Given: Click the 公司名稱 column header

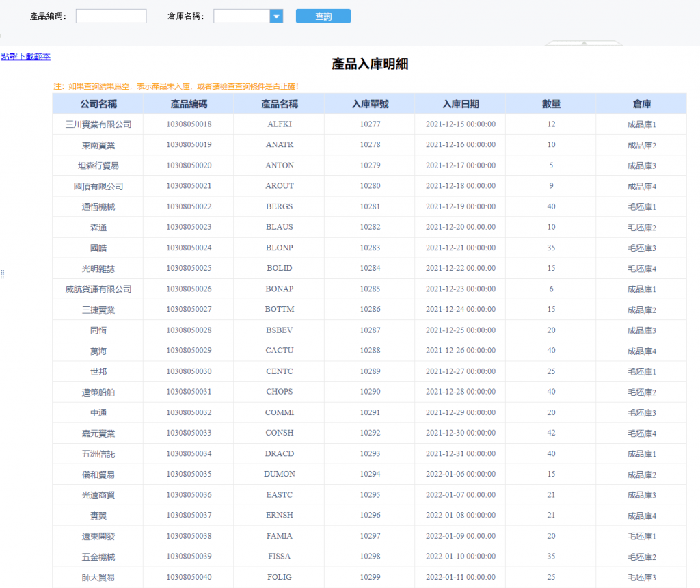Looking at the screenshot, I should click(x=98, y=104).
